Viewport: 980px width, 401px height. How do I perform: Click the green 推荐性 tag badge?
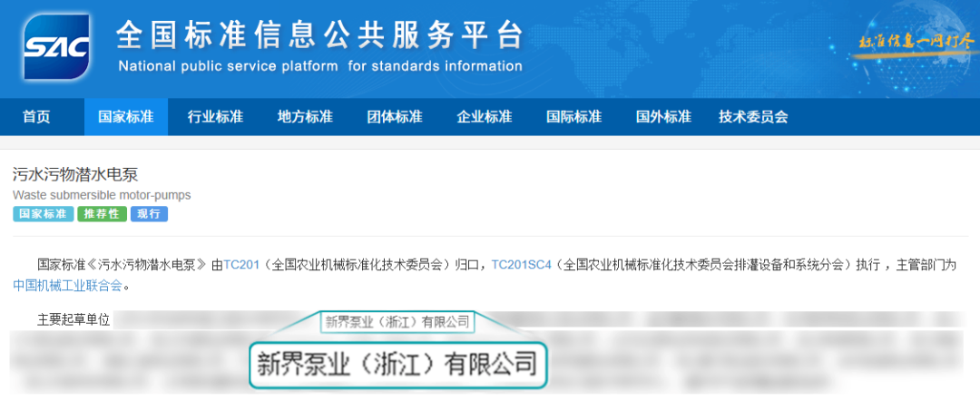click(102, 213)
